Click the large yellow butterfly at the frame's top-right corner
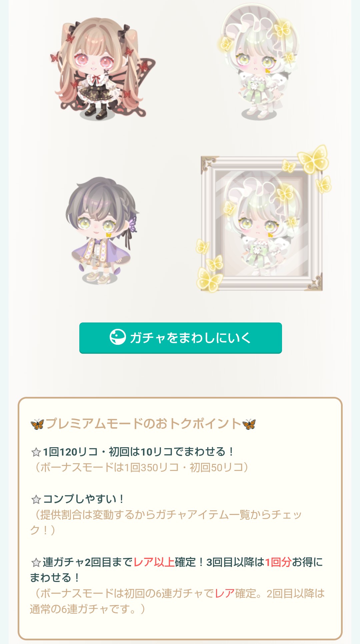The image size is (360, 644). [313, 159]
